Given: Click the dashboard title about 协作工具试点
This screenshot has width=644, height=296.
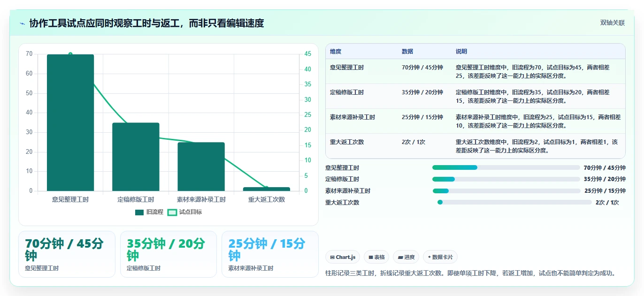Looking at the screenshot, I should (x=146, y=23).
